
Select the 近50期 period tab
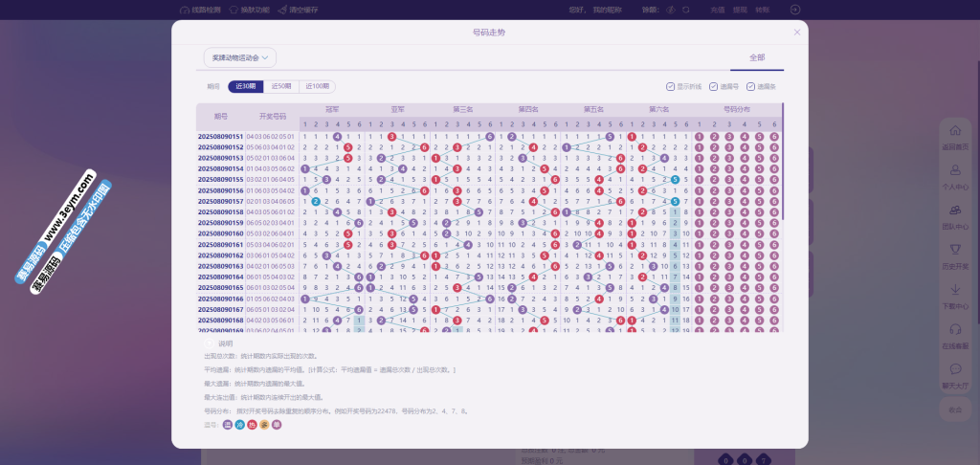coord(280,86)
